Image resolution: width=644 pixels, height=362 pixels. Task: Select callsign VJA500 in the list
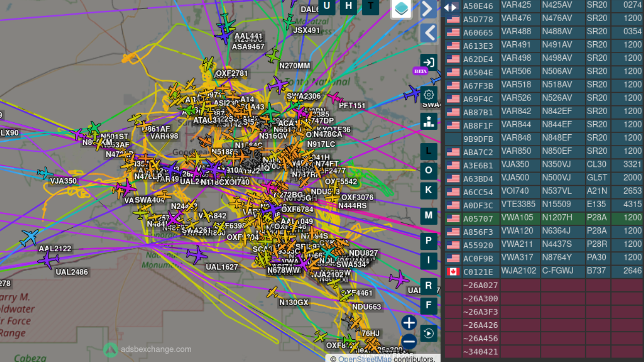click(515, 177)
